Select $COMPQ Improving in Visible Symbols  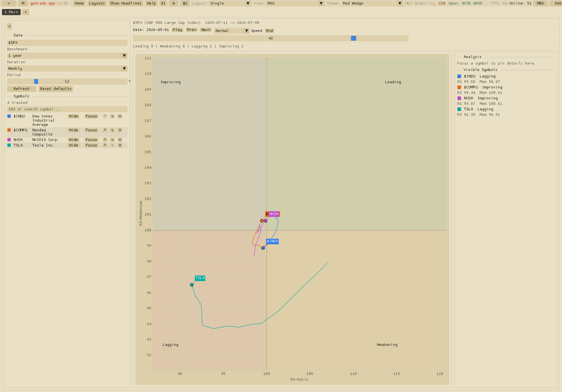coord(480,87)
